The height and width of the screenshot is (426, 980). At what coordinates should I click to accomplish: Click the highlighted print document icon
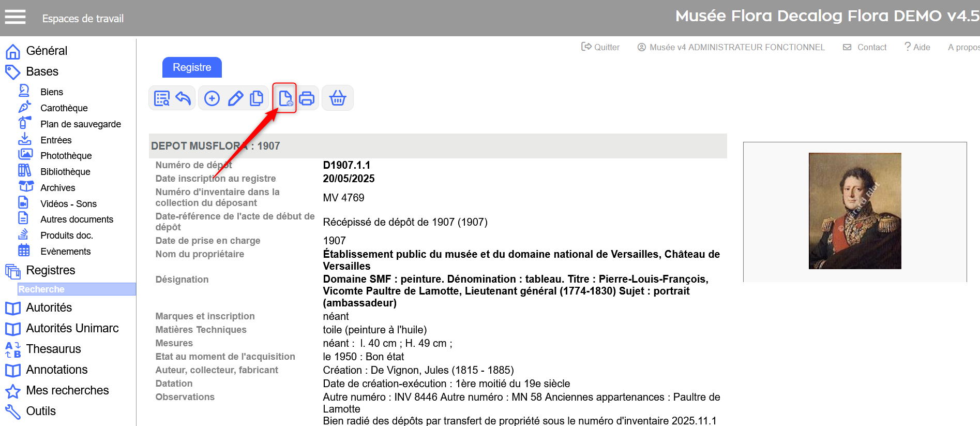(x=285, y=98)
